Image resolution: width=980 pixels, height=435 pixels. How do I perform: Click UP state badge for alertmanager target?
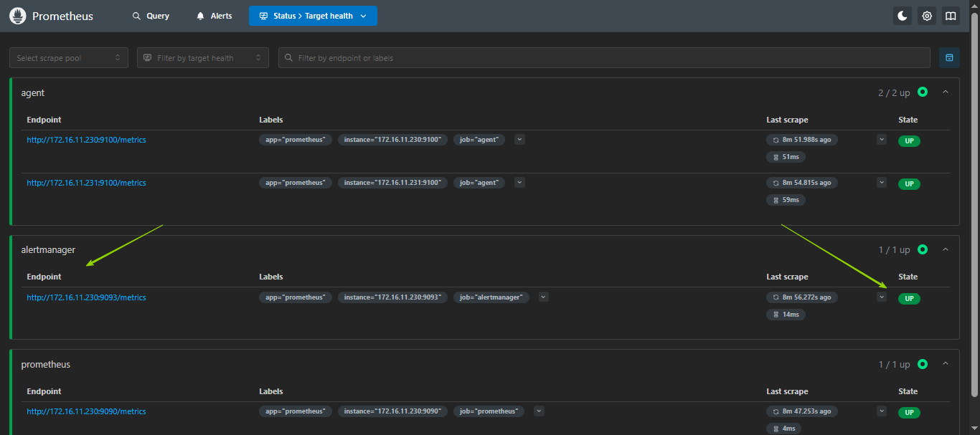point(909,299)
